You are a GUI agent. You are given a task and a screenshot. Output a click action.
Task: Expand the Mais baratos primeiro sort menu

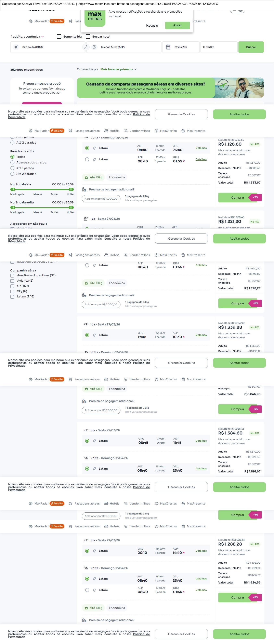[x=118, y=69]
